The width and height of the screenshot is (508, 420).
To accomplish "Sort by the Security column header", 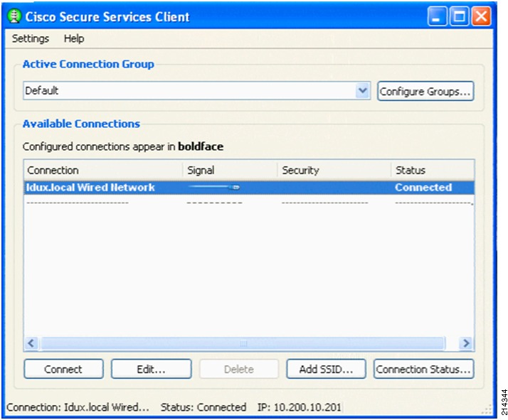I will tap(334, 170).
